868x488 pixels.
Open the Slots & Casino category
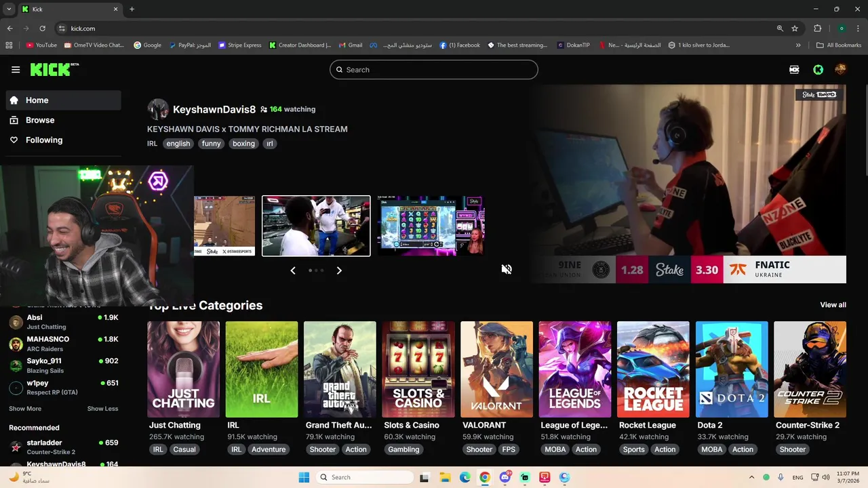click(x=418, y=369)
